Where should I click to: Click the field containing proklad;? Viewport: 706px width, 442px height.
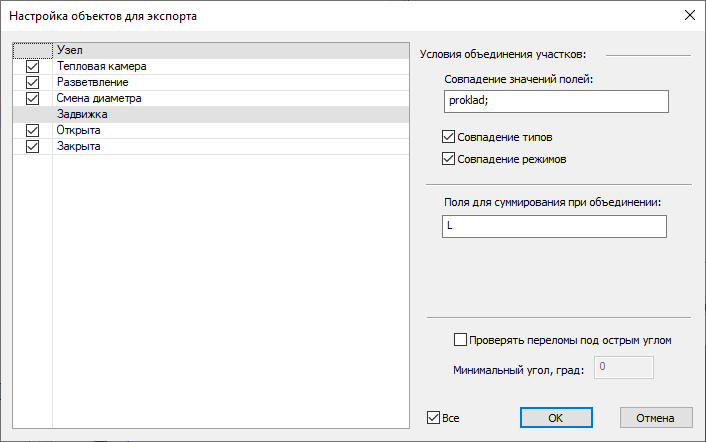554,101
